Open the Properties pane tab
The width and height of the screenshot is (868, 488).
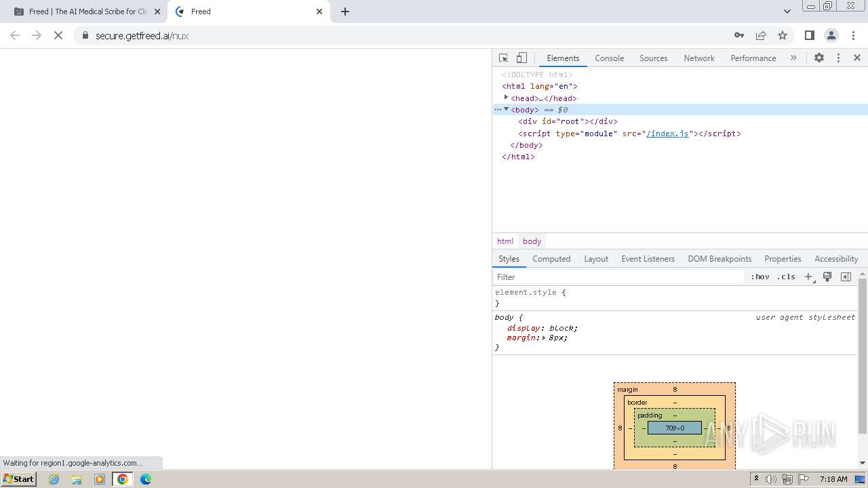[x=783, y=259]
